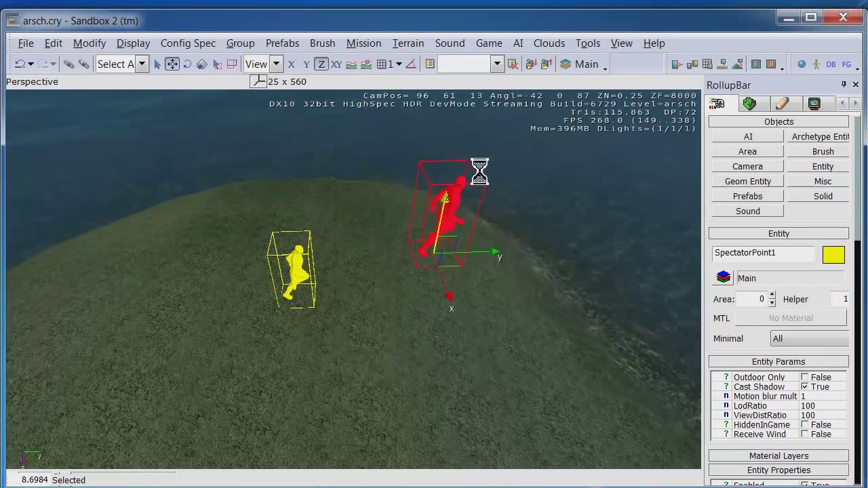Viewport: 868px width, 488px height.
Task: Open the pencil Modeling tab in RollupBar
Action: click(782, 104)
